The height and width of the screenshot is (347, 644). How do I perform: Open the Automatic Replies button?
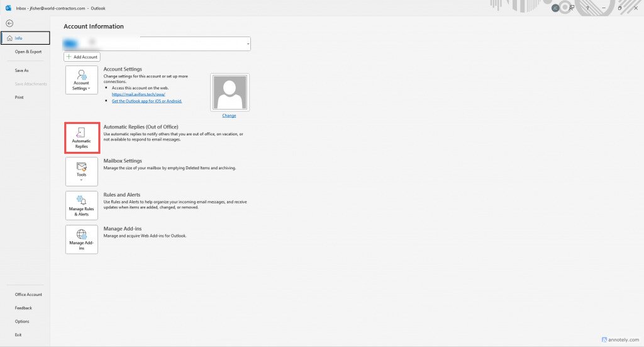click(82, 138)
